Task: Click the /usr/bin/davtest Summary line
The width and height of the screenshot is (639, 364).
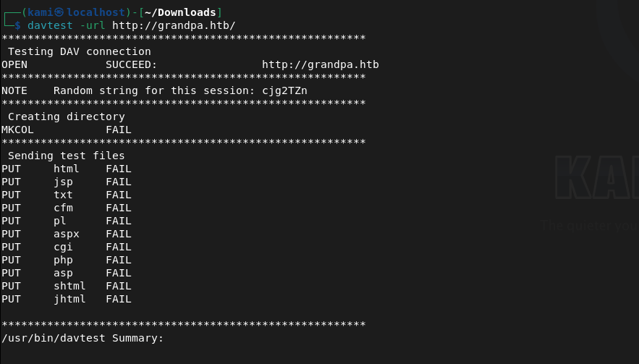Action: click(x=82, y=338)
